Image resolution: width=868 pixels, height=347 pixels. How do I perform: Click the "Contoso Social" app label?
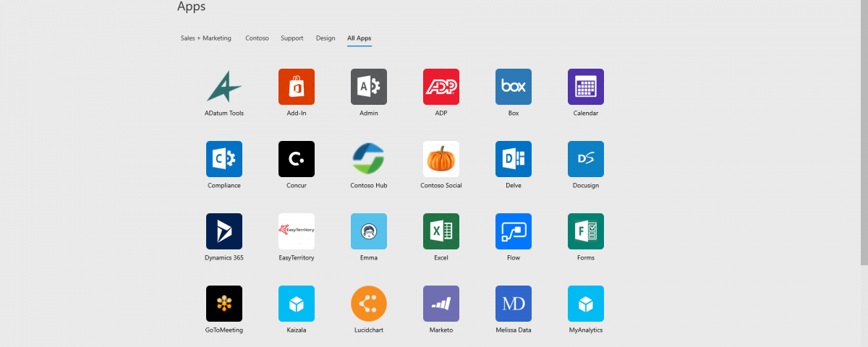point(441,186)
